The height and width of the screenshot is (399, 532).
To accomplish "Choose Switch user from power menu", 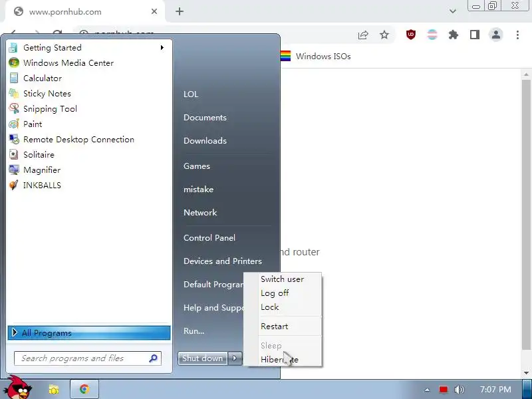I will tap(282, 279).
